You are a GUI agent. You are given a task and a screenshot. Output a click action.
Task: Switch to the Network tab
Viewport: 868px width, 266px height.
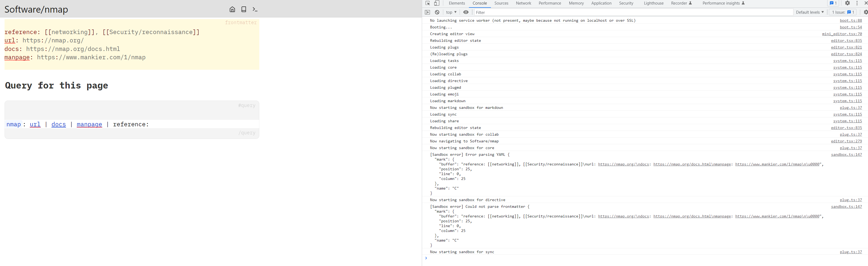pyautogui.click(x=523, y=3)
